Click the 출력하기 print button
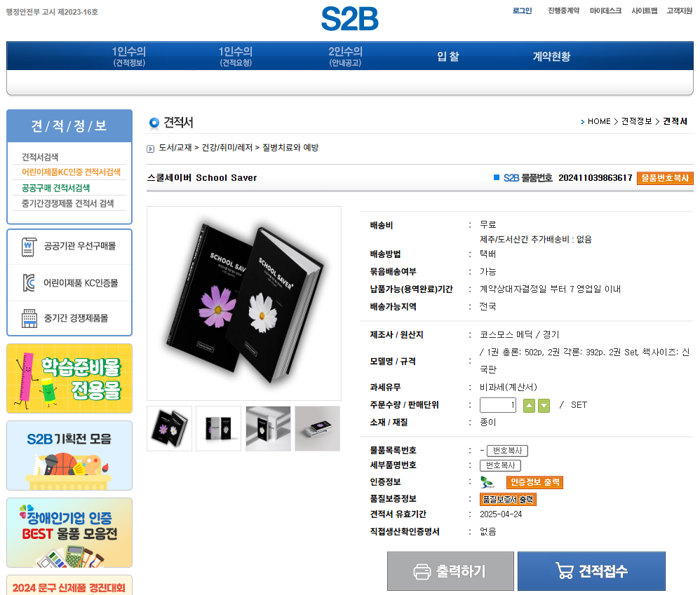The height and width of the screenshot is (595, 700). click(x=450, y=571)
